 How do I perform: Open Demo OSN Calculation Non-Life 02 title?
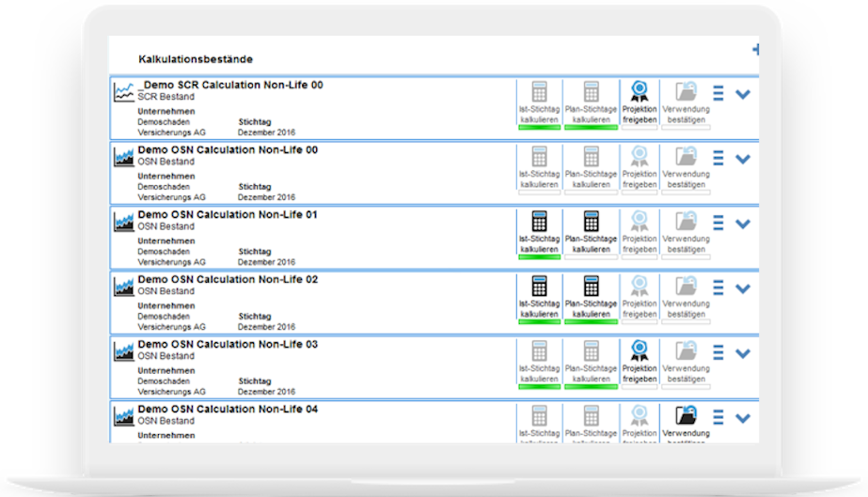[228, 280]
